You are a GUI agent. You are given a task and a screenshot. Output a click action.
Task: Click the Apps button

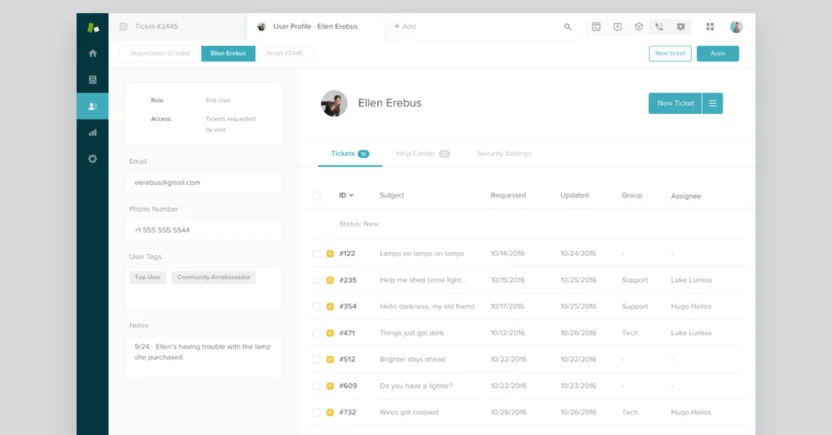(717, 53)
